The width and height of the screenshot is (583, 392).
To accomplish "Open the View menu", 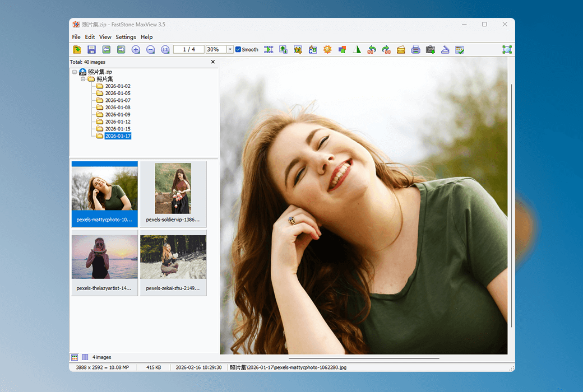I will point(105,36).
